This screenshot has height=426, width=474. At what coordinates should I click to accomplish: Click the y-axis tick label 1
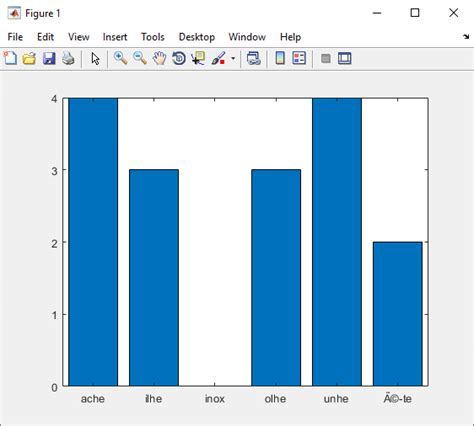54,315
